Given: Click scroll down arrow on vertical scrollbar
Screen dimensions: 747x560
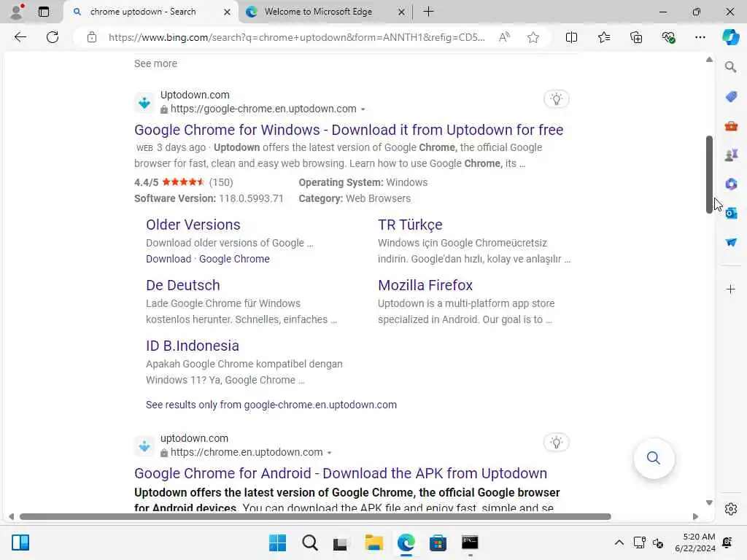Looking at the screenshot, I should click(x=709, y=503).
